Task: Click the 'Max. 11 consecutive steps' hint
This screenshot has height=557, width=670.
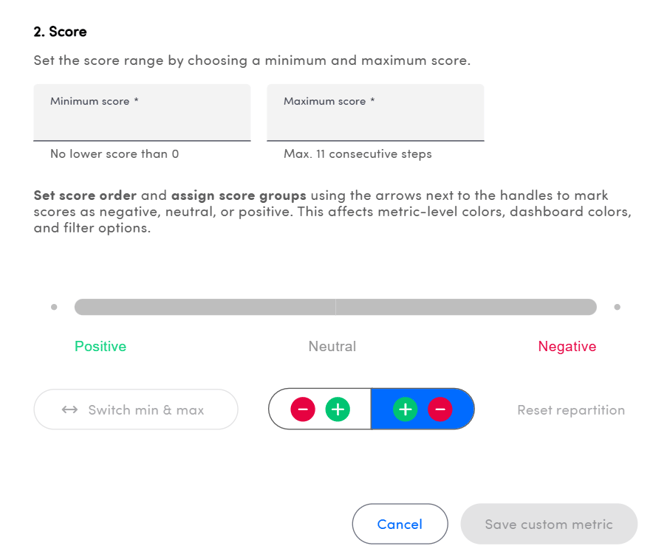Action: coord(357,154)
